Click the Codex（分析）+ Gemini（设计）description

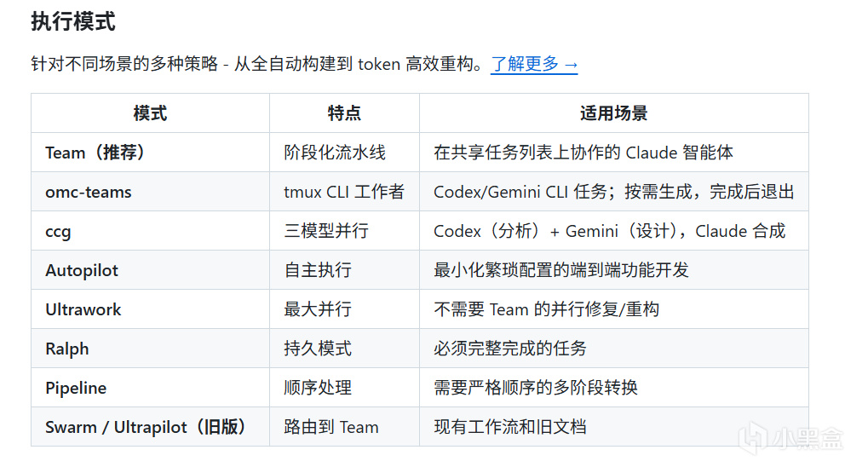(610, 231)
